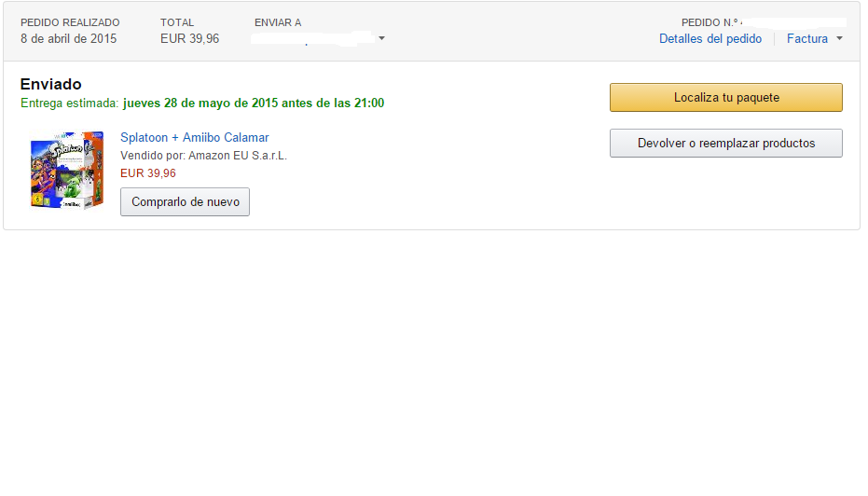868x496 pixels.
Task: Open Detalles del pedido link
Action: tap(710, 38)
